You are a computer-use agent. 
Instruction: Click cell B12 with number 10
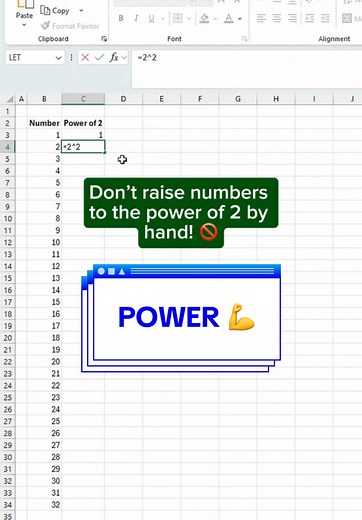pyautogui.click(x=44, y=242)
